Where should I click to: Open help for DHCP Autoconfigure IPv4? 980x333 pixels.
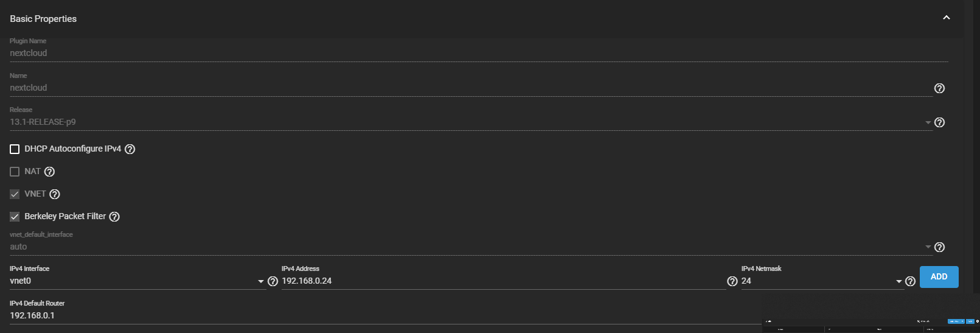[130, 149]
